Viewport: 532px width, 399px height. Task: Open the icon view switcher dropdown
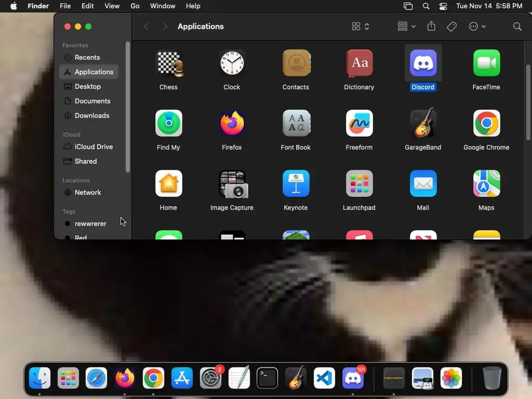[361, 26]
